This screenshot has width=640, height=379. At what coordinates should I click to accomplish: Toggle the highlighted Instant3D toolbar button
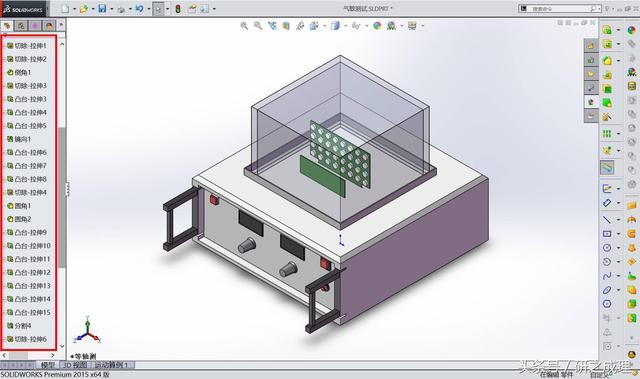pyautogui.click(x=607, y=167)
